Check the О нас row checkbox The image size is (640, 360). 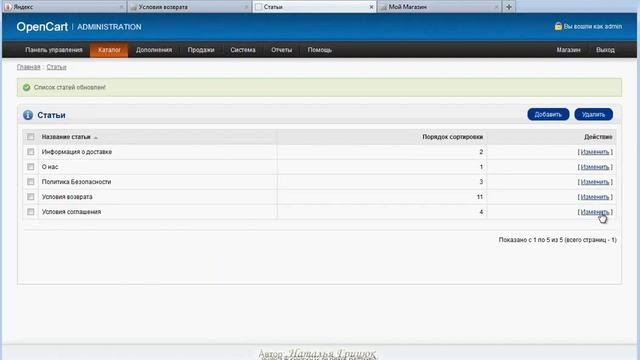[x=31, y=167]
